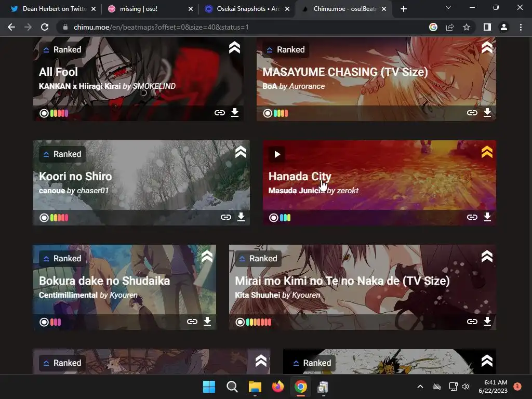Download Mirai mo Kimi no Te beatmap
The width and height of the screenshot is (532, 399).
[487, 321]
